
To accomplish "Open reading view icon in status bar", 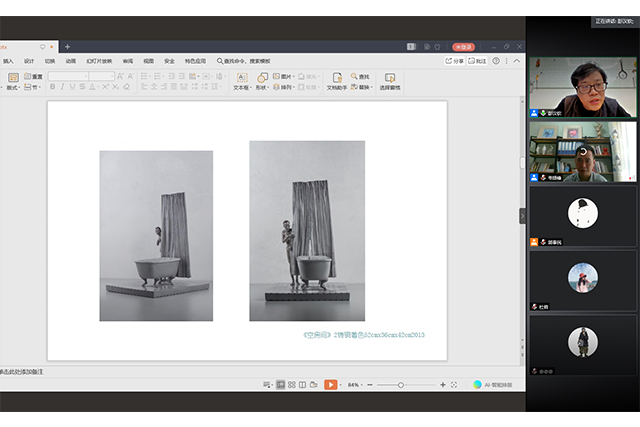I will pos(304,384).
